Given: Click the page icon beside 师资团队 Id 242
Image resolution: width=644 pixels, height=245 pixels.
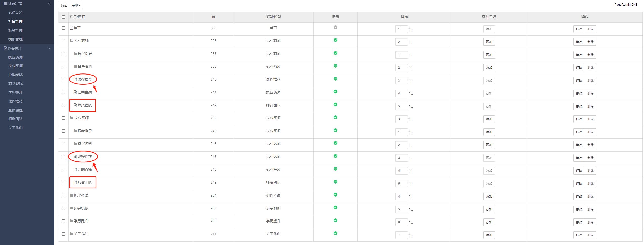Looking at the screenshot, I should [x=75, y=105].
